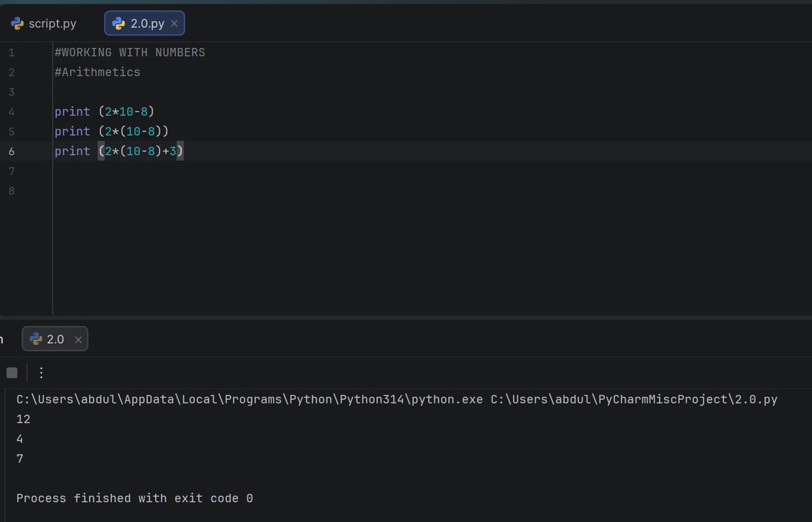This screenshot has height=522, width=812.
Task: Close the 2.0.py editor tab
Action: pyautogui.click(x=174, y=24)
